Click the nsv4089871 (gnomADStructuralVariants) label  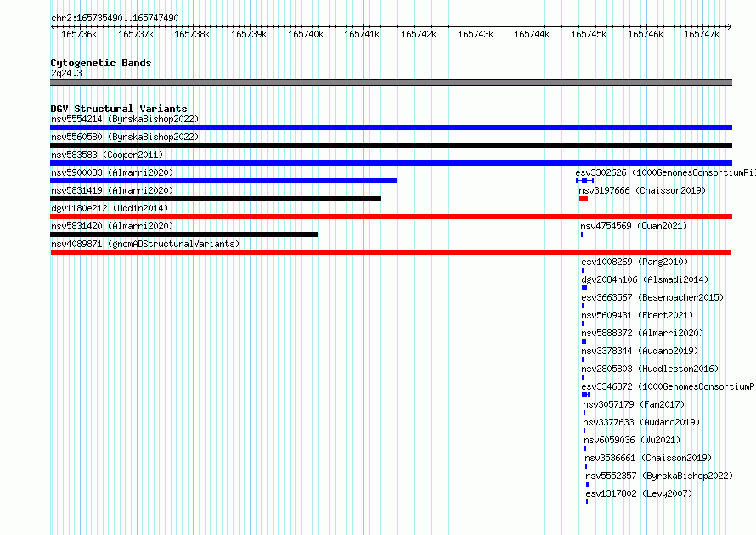(x=145, y=244)
